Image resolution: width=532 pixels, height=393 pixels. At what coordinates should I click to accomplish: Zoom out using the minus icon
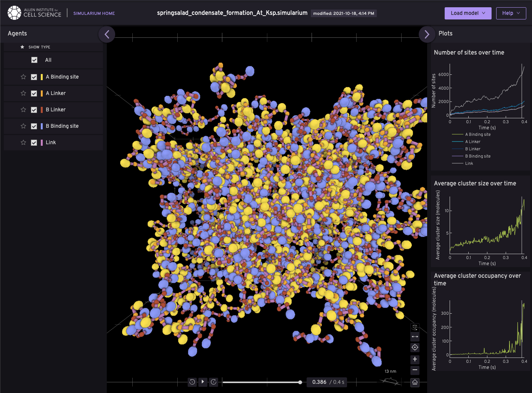point(415,370)
